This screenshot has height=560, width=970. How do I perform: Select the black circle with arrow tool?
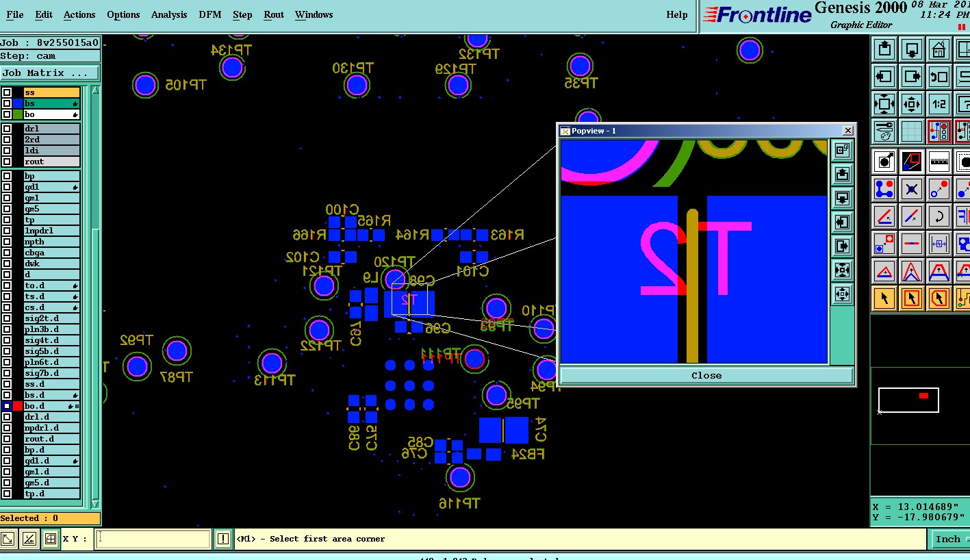coord(884,162)
